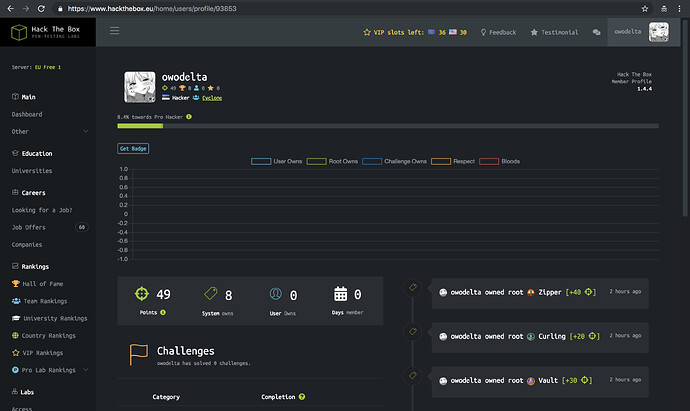Click the Zipper machine avatar icon
This screenshot has height=411, width=690.
531,292
